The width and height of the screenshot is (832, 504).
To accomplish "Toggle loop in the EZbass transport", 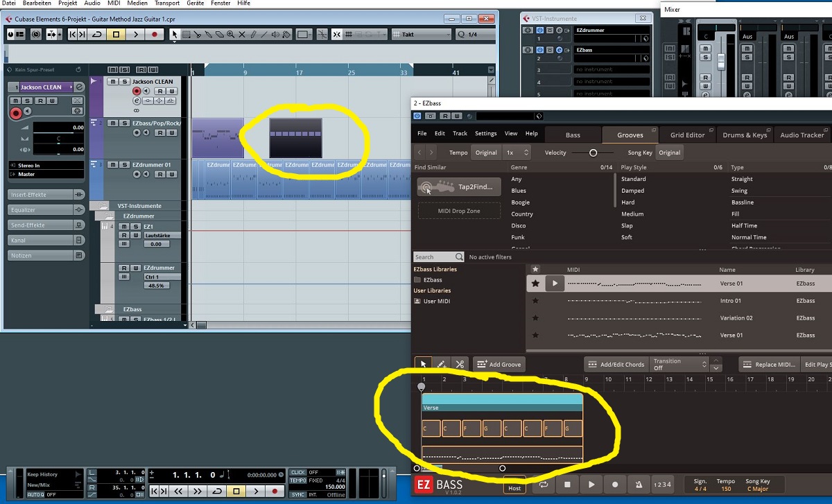I will point(542,485).
